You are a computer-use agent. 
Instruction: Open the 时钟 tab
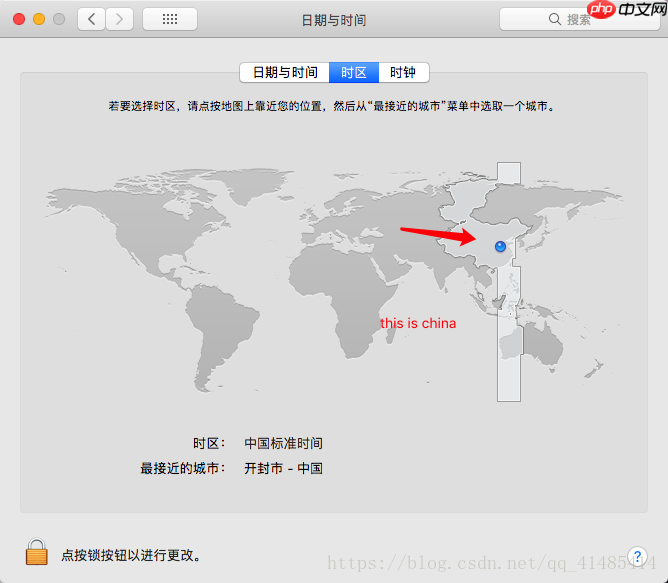tap(403, 72)
